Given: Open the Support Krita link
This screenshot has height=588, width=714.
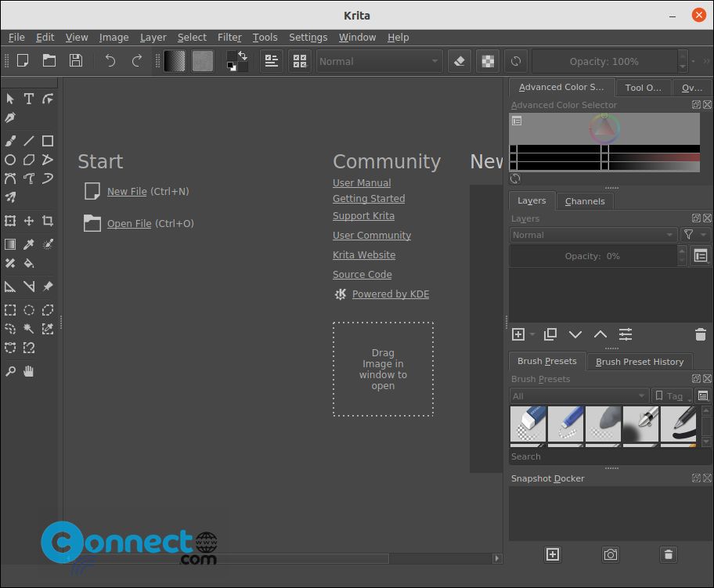Looking at the screenshot, I should [363, 216].
